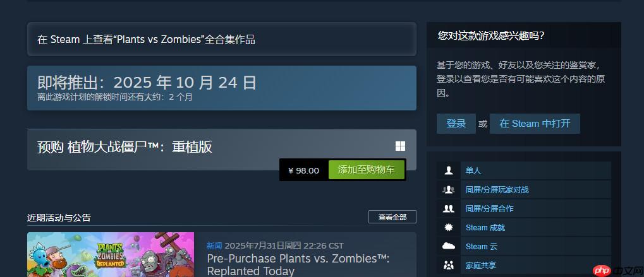Select the 单人 feature link

tap(473, 170)
